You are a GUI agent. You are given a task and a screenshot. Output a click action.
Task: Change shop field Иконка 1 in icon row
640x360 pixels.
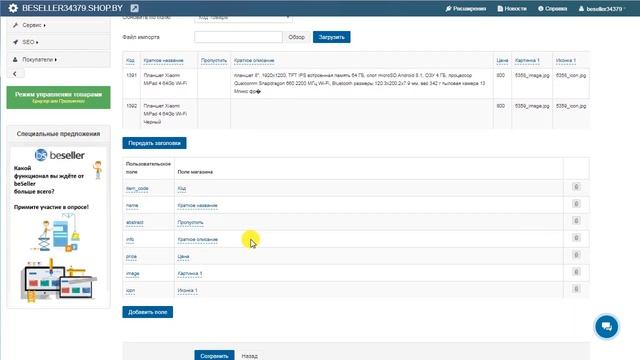pyautogui.click(x=187, y=291)
